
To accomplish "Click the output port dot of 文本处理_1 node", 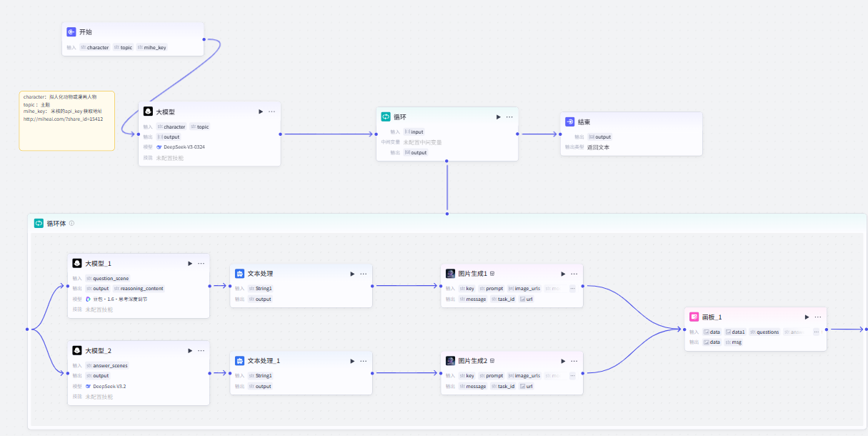I will (372, 373).
